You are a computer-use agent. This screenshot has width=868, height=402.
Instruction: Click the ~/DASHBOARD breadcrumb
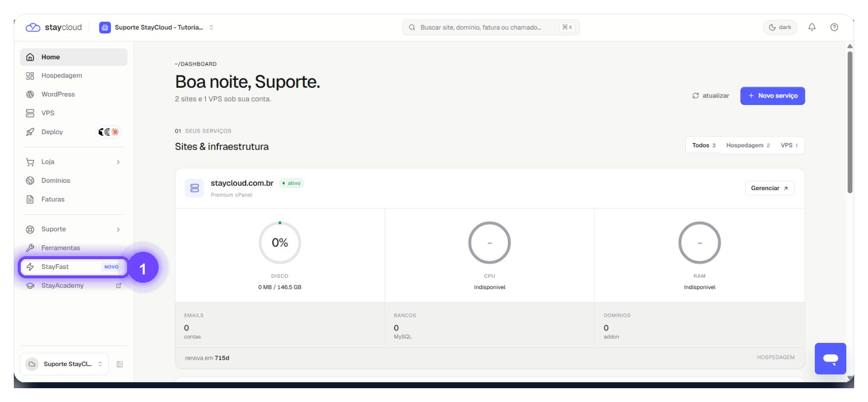[196, 65]
